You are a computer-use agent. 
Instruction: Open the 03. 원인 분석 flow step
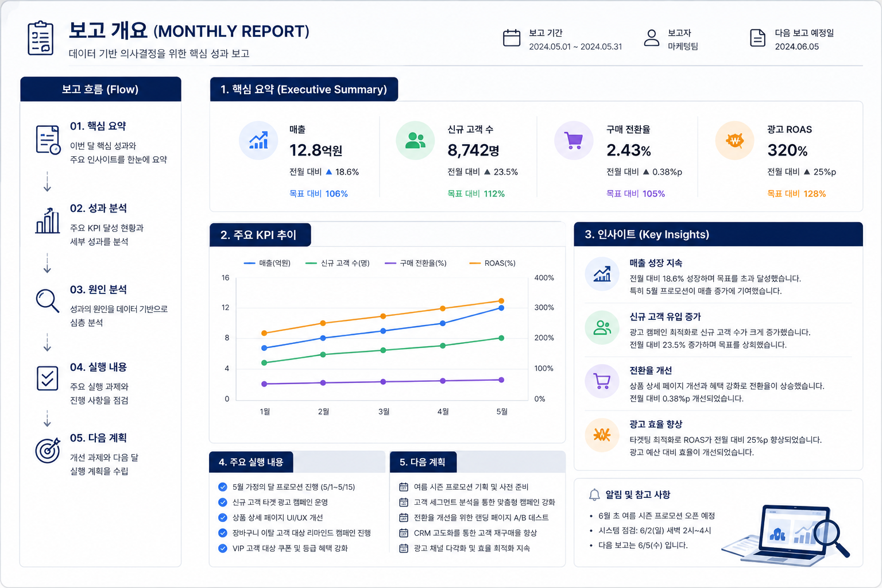(102, 305)
